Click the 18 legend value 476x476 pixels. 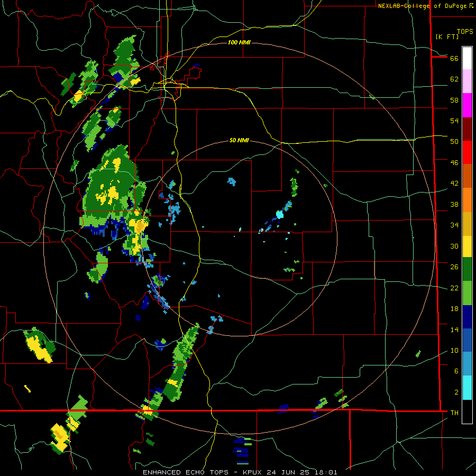pyautogui.click(x=454, y=309)
